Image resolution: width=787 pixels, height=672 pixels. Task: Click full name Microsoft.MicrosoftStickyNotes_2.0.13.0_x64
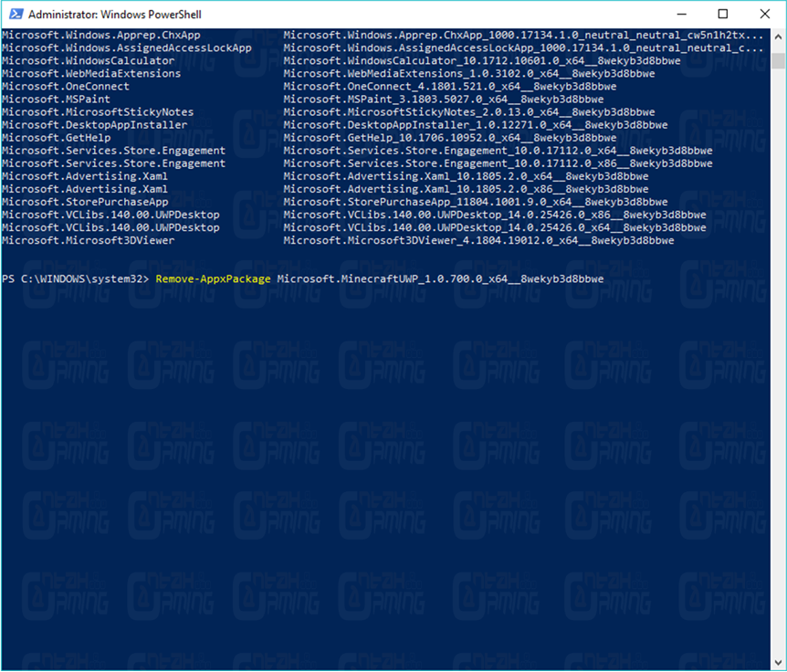468,112
